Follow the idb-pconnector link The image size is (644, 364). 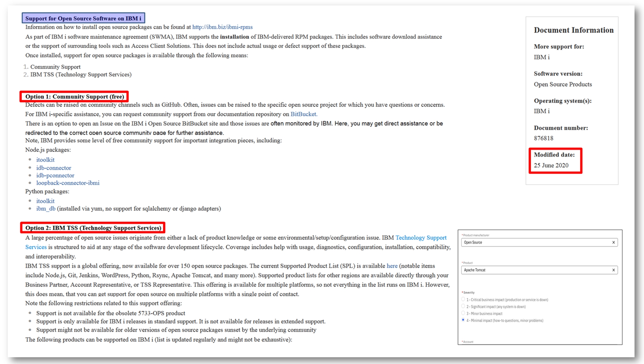tap(55, 175)
